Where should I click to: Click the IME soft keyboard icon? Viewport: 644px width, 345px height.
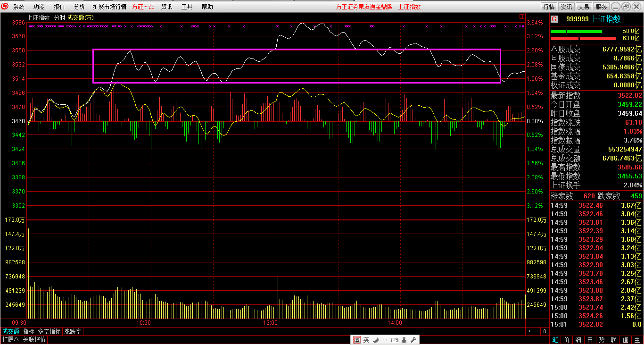[x=395, y=340]
